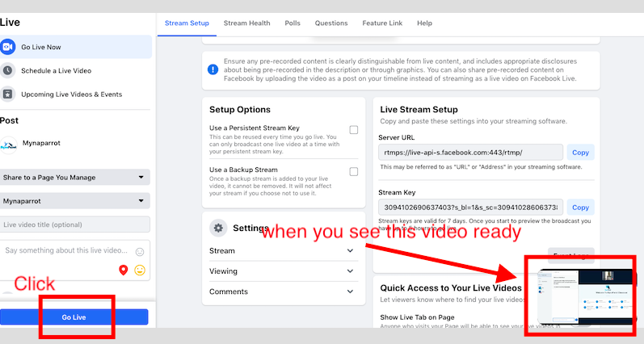The height and width of the screenshot is (344, 644).
Task: Click the Settings gear icon
Action: pyautogui.click(x=218, y=228)
